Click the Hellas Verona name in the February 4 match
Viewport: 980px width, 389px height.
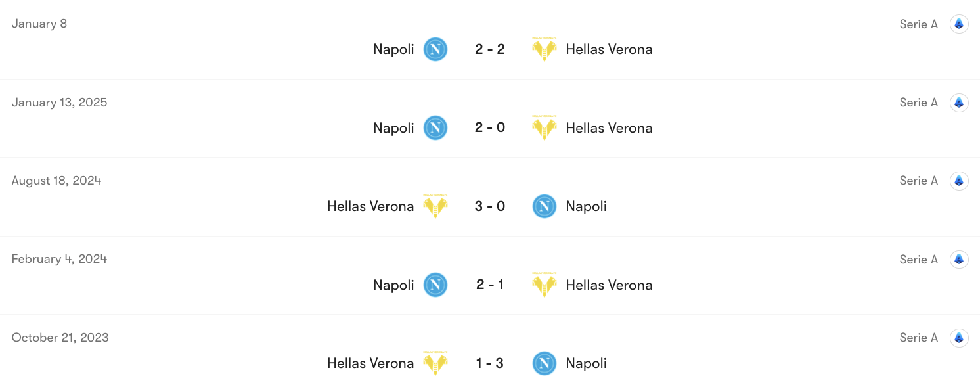point(609,285)
